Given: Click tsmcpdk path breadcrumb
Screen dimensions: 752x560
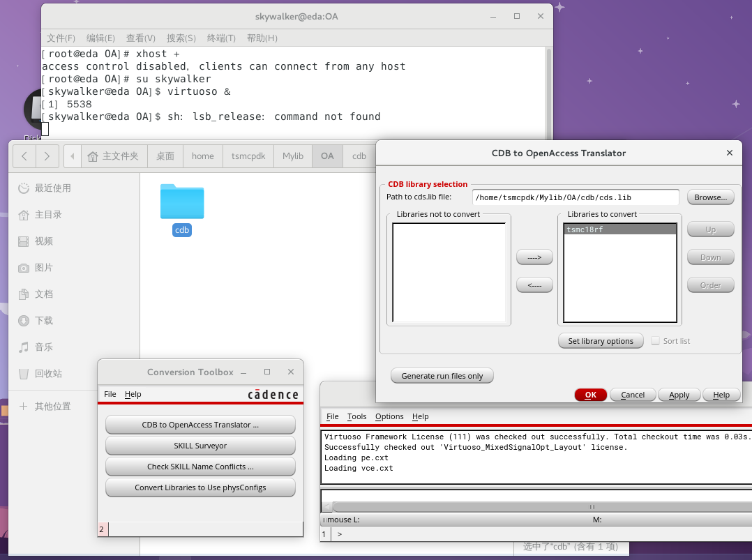Looking at the screenshot, I should [248, 156].
